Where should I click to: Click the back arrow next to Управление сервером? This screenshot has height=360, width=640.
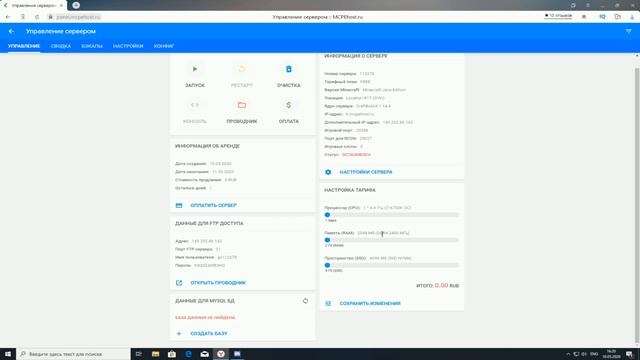pos(11,31)
